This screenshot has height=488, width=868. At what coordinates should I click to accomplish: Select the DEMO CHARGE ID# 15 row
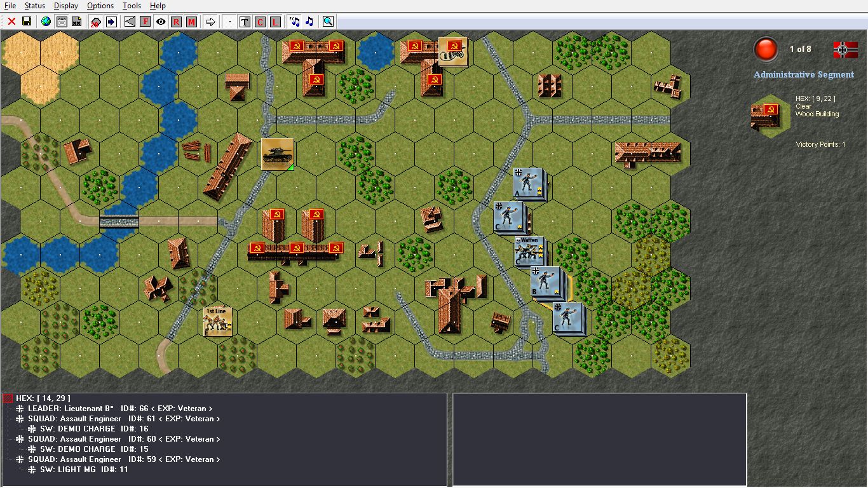click(94, 449)
